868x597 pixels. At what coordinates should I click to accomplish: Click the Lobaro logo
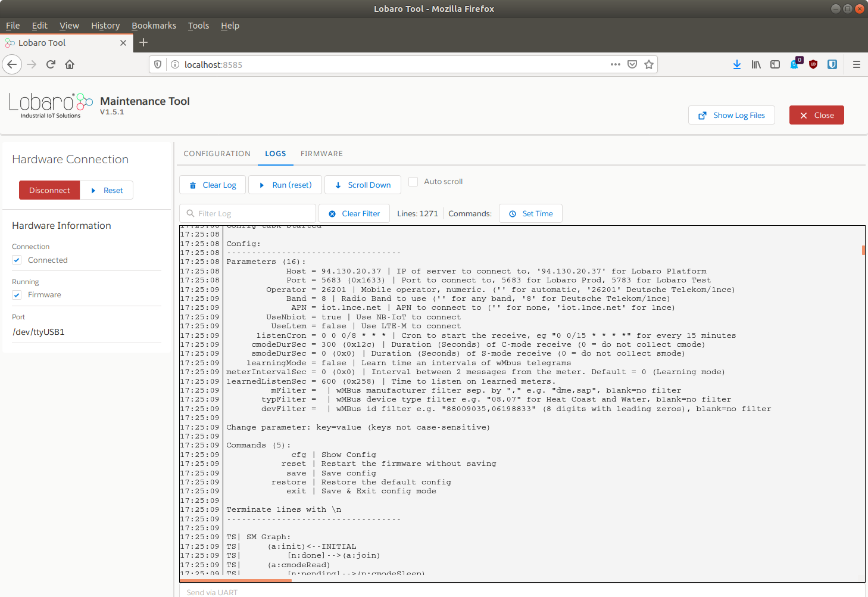tap(51, 105)
